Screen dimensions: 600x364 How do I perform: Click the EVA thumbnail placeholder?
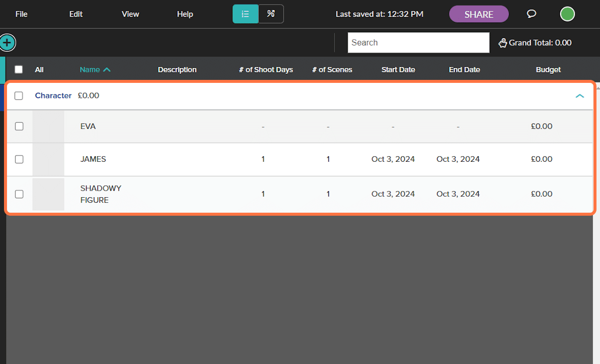tap(48, 127)
